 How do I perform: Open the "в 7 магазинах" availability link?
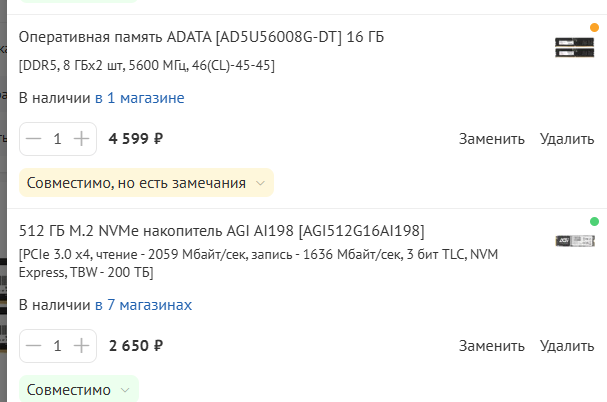143,305
